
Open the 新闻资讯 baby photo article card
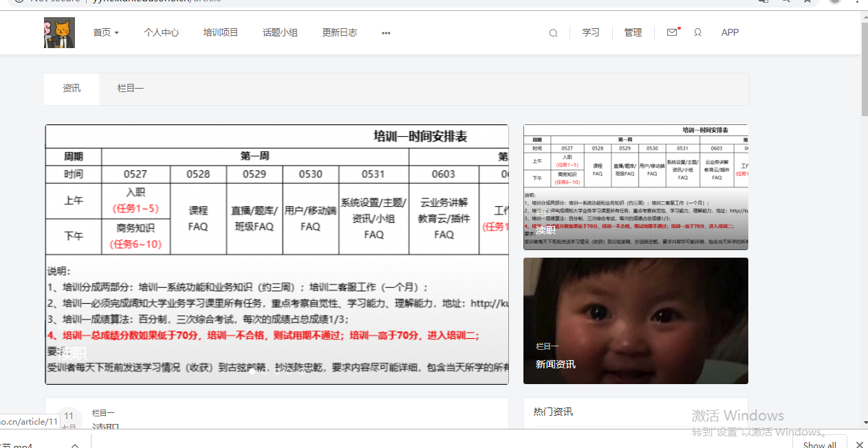click(x=636, y=320)
